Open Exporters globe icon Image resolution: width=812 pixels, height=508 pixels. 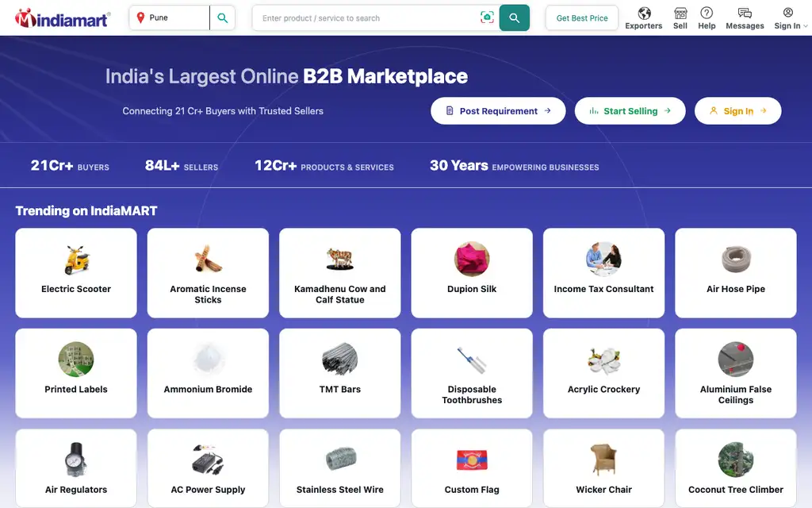644,13
